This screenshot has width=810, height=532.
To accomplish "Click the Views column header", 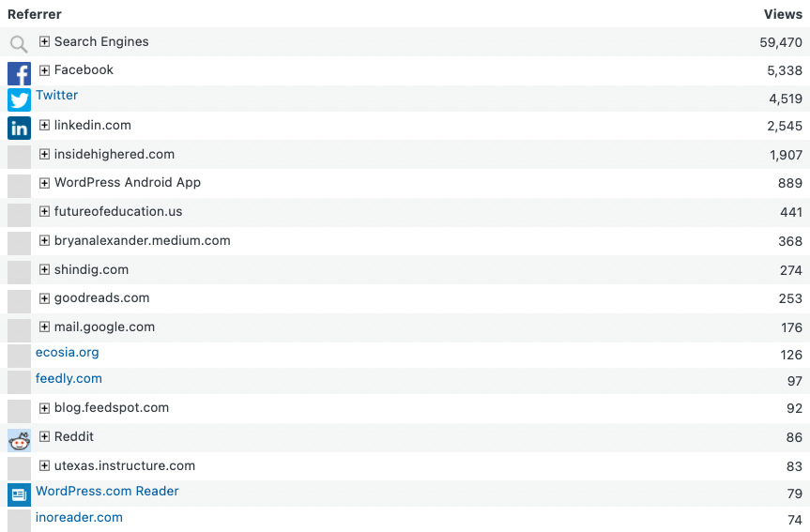I will [x=783, y=14].
